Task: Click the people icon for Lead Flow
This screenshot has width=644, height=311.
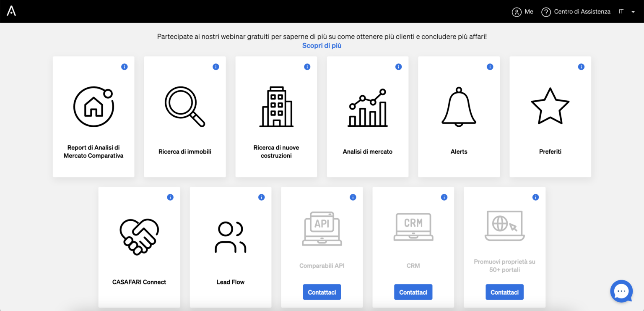Action: (x=231, y=237)
